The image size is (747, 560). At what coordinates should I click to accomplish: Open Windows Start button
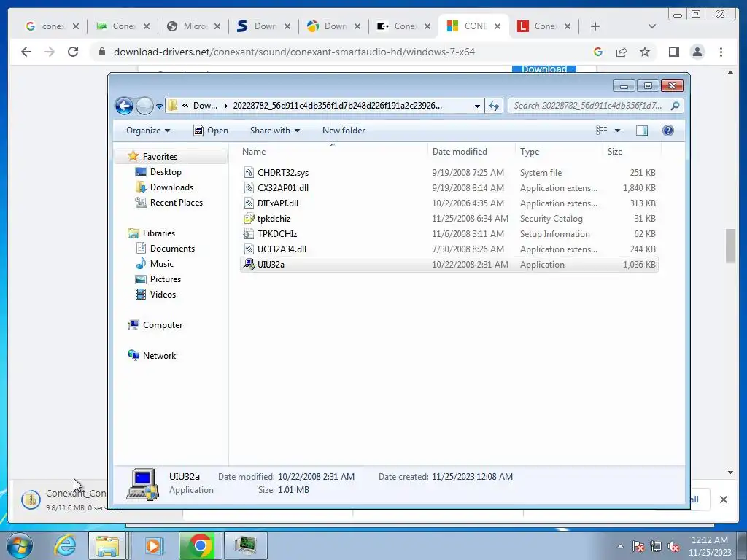click(x=20, y=545)
